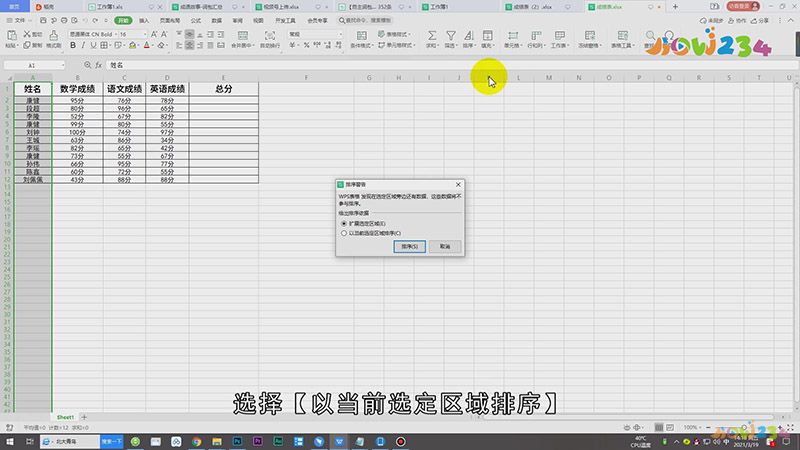
Task: Open File Explorer from the taskbar
Action: click(x=217, y=441)
